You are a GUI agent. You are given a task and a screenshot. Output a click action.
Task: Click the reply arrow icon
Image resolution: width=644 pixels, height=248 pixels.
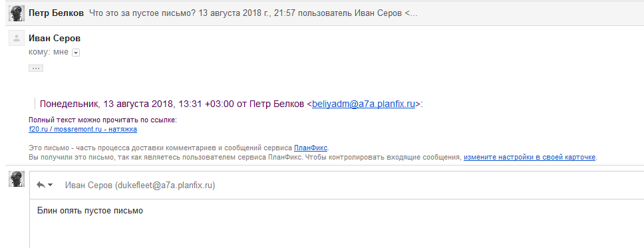pyautogui.click(x=41, y=186)
